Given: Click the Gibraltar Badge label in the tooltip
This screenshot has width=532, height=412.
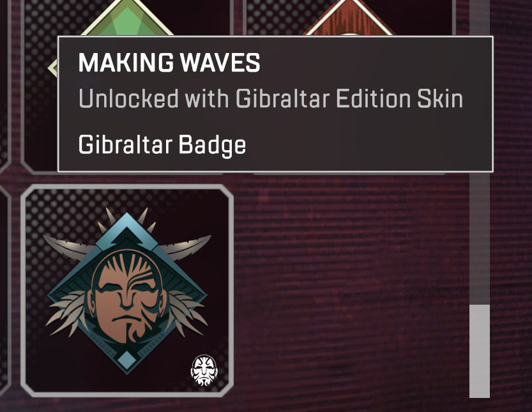Looking at the screenshot, I should tap(162, 145).
